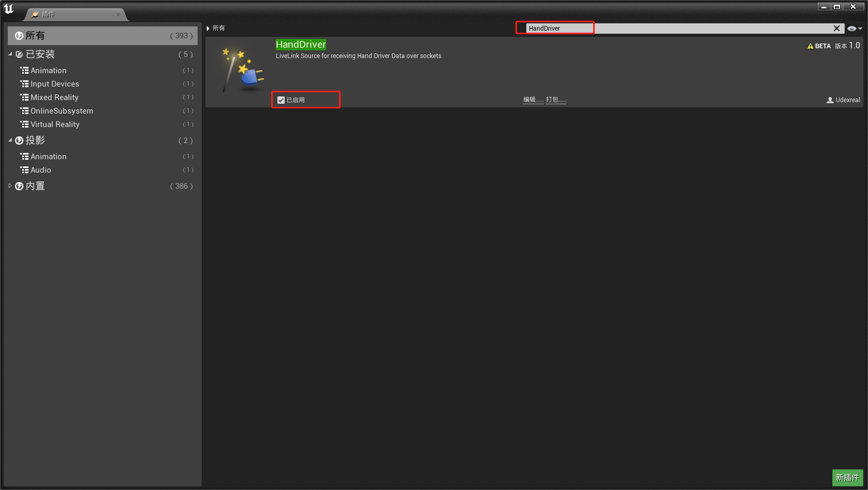Open the eye view options dropdown
Image resolution: width=868 pixels, height=490 pixels.
(854, 29)
